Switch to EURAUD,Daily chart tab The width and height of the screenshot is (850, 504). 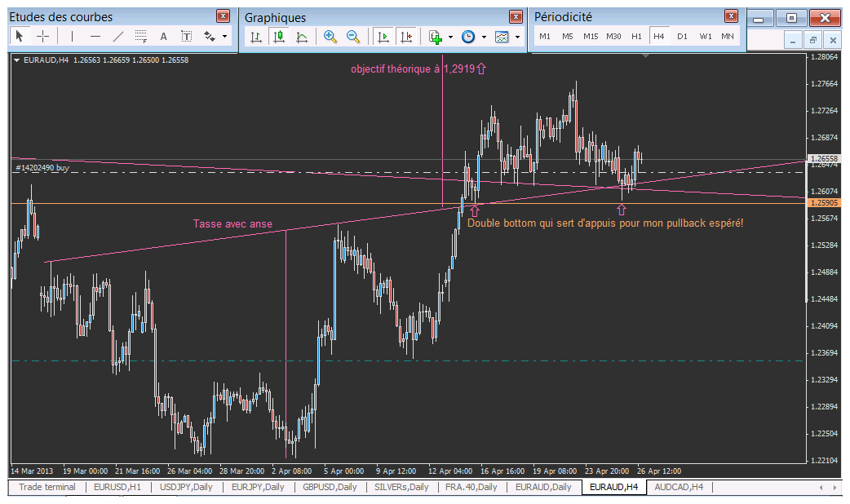543,487
